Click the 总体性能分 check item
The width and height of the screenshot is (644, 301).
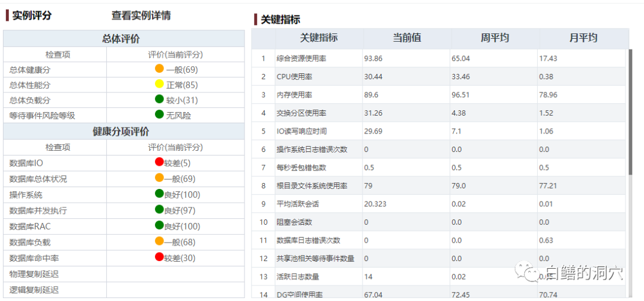(x=30, y=85)
